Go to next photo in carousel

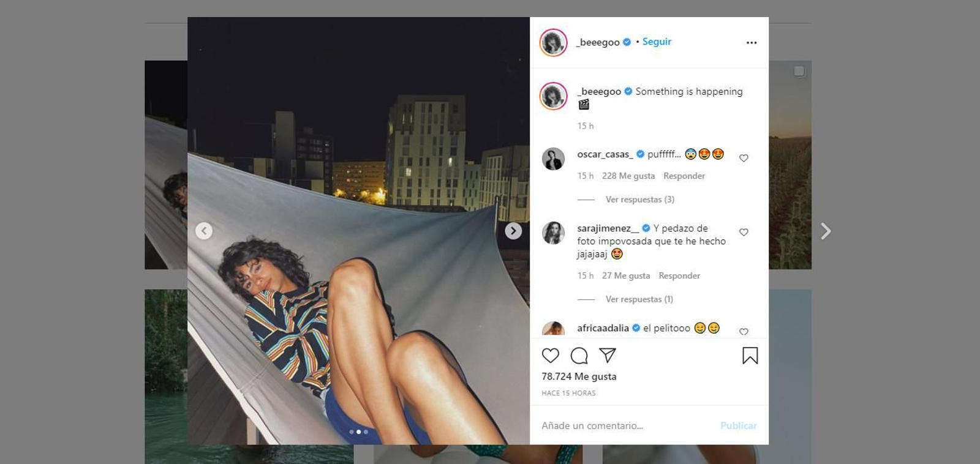(513, 231)
